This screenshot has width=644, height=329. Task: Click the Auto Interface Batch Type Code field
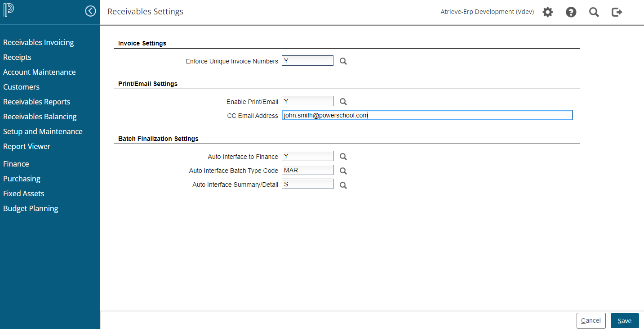click(x=307, y=170)
